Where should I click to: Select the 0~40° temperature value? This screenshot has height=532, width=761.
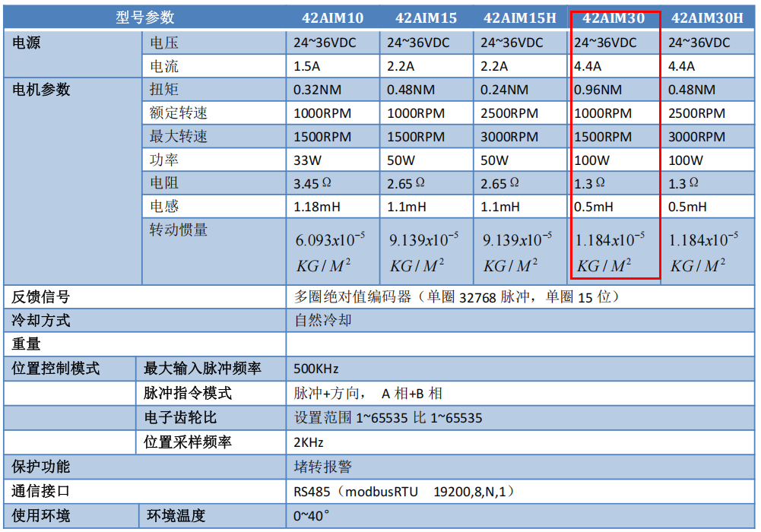[311, 516]
